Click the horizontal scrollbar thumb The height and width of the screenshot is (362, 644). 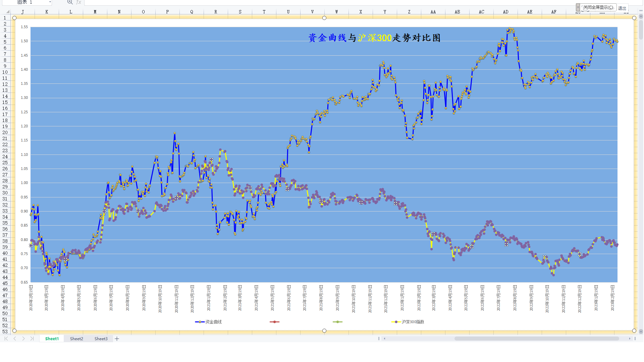click(x=537, y=339)
